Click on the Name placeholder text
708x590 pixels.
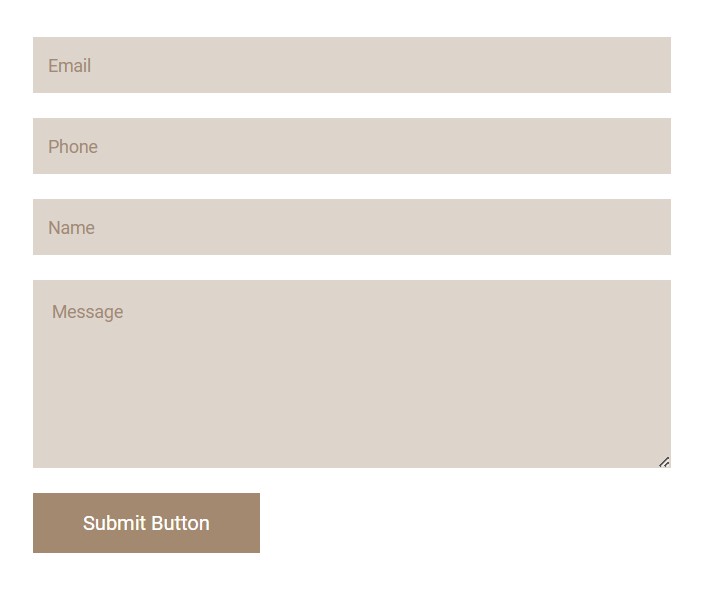point(71,228)
